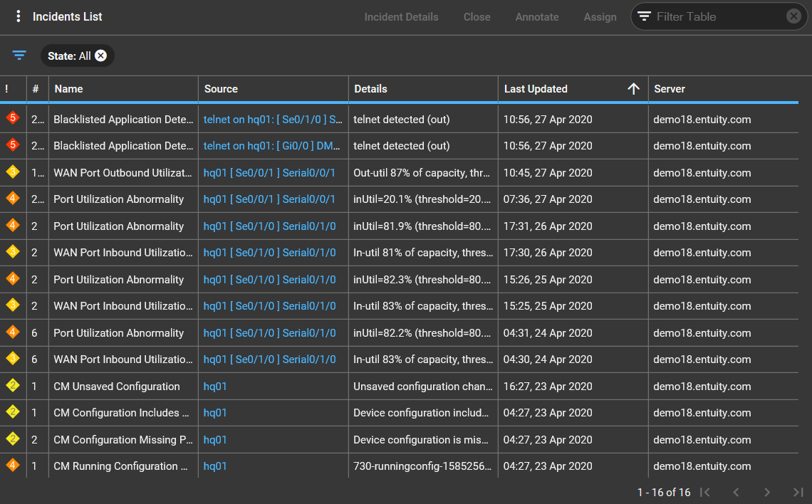This screenshot has width=812, height=504.
Task: Select the '10:45, 27 Apr 2020' cell
Action: point(573,173)
